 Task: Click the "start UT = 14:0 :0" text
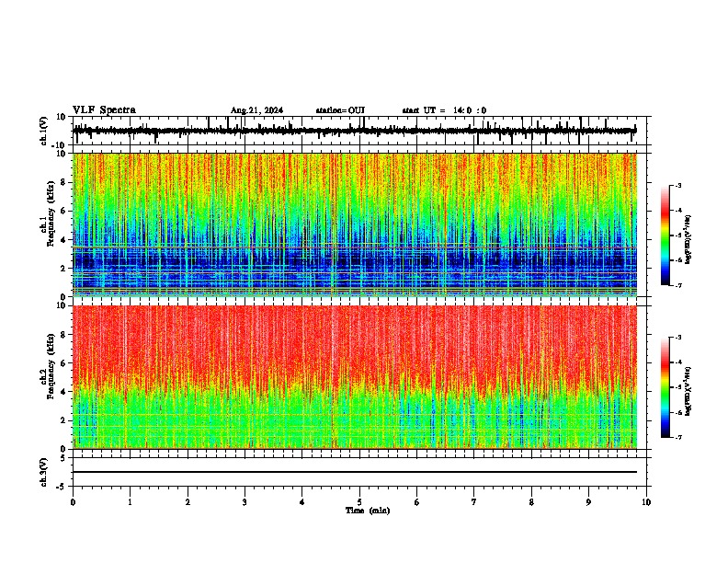coord(444,110)
